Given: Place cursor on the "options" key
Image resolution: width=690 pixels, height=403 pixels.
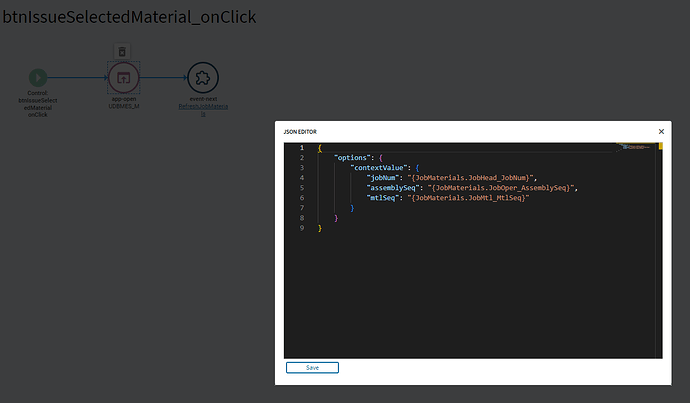Looking at the screenshot, I should coord(352,158).
